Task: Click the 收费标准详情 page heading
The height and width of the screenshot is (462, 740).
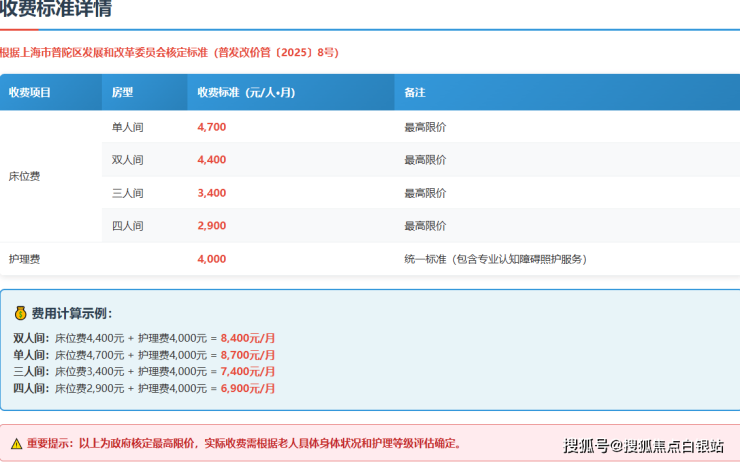Action: pyautogui.click(x=56, y=10)
